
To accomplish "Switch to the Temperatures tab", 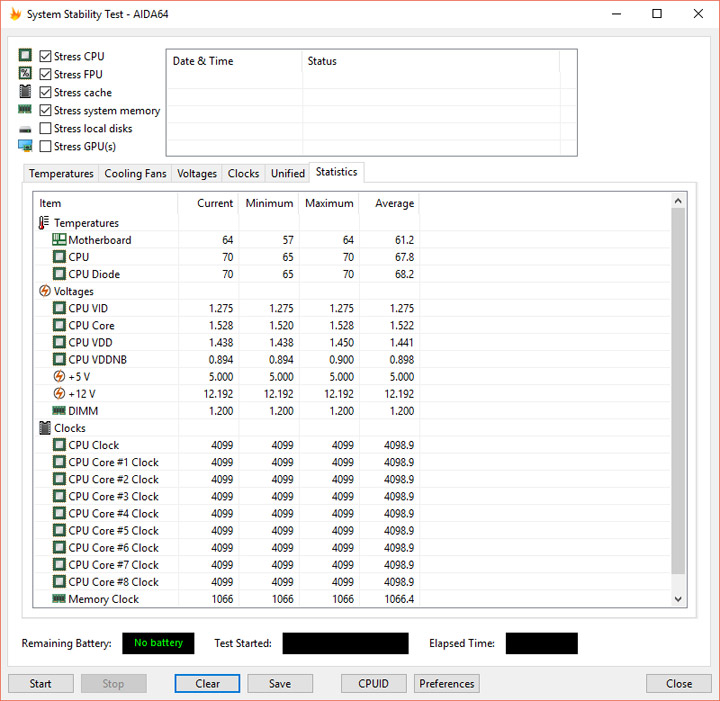I will 61,174.
